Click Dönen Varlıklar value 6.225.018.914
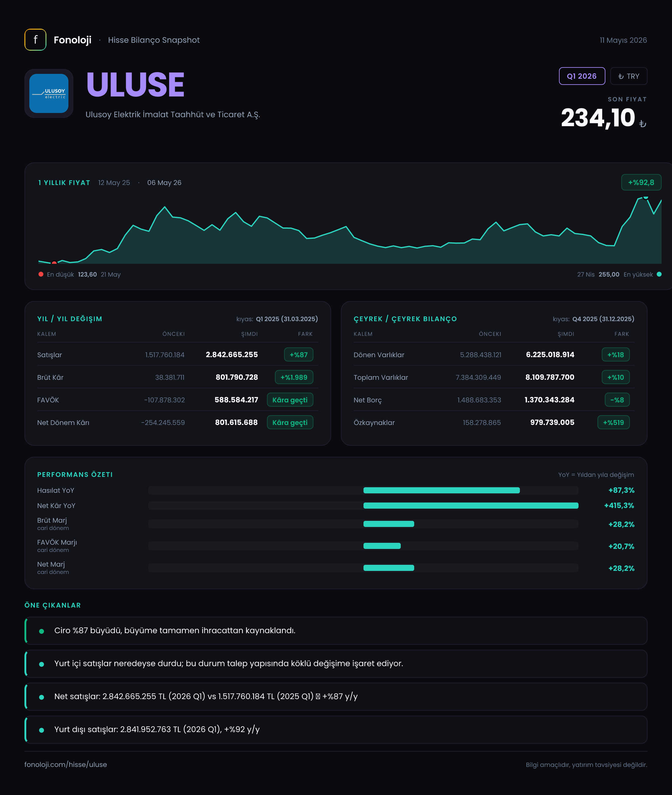 coord(550,354)
